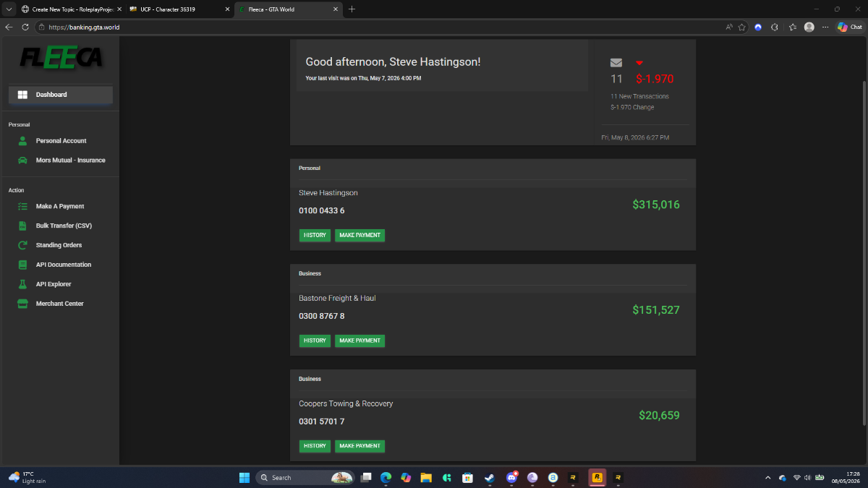Screen dimensions: 868x488
Task: Switch to the Create New Topic tab
Action: click(x=70, y=9)
